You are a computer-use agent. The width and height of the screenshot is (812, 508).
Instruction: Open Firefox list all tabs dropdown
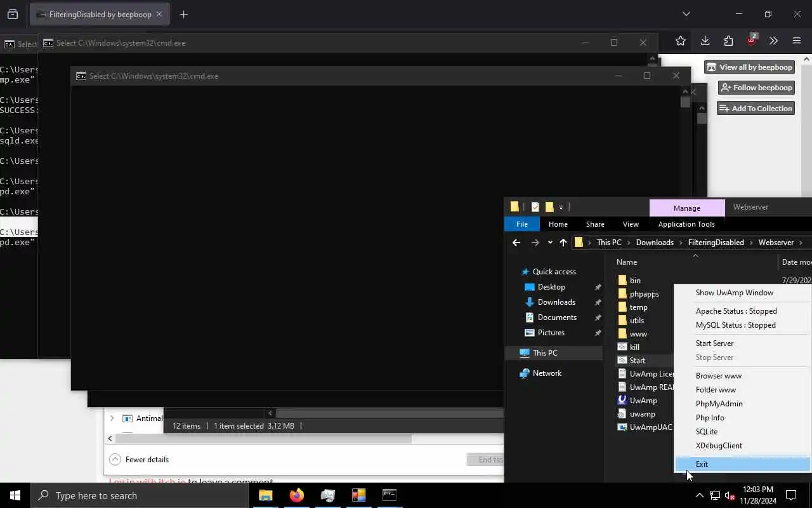tap(686, 14)
